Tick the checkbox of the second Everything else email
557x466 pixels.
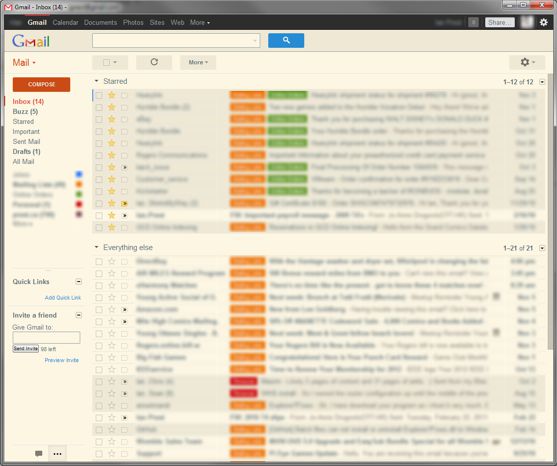coord(99,273)
